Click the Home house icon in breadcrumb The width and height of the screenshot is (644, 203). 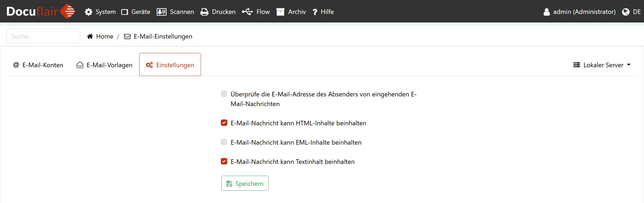[90, 36]
